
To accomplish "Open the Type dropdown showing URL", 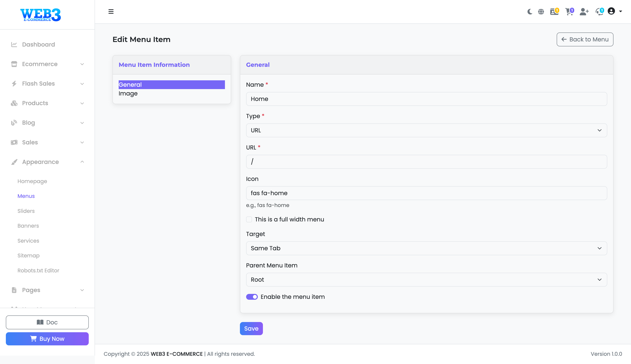I will tap(426, 130).
